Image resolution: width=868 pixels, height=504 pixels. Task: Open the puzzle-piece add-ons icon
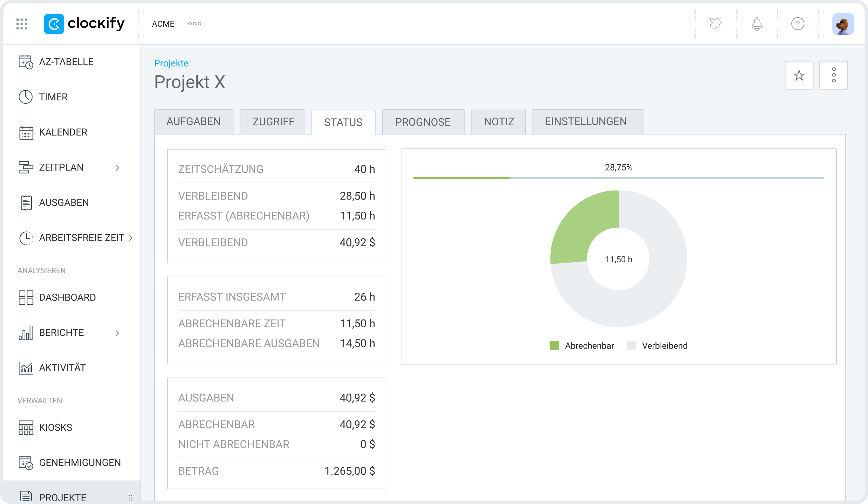pos(715,24)
